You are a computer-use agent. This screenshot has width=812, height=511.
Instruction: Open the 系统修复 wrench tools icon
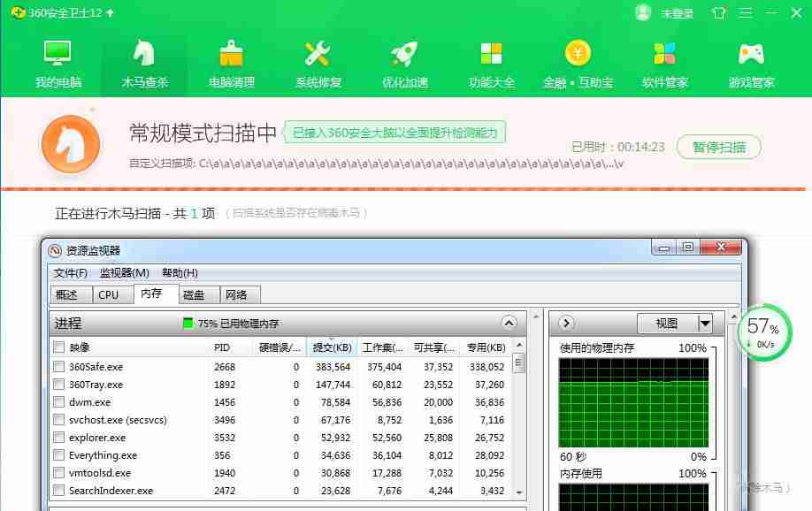[x=318, y=53]
